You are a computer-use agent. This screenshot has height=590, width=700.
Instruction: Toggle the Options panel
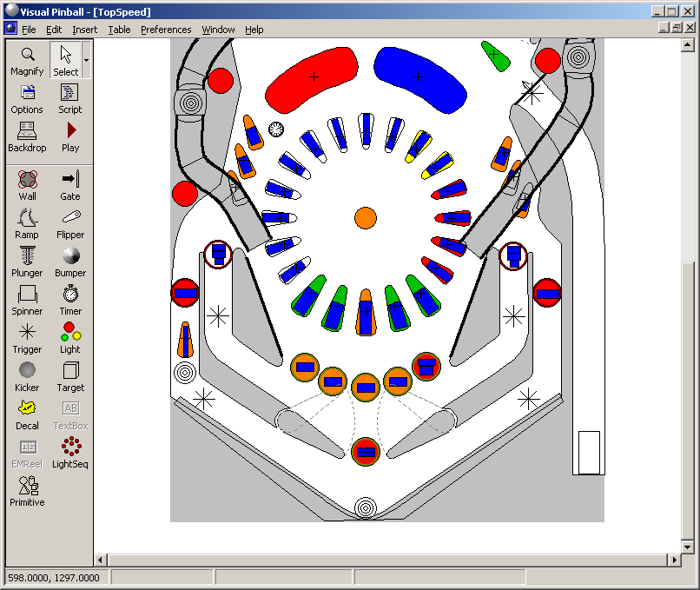click(27, 98)
